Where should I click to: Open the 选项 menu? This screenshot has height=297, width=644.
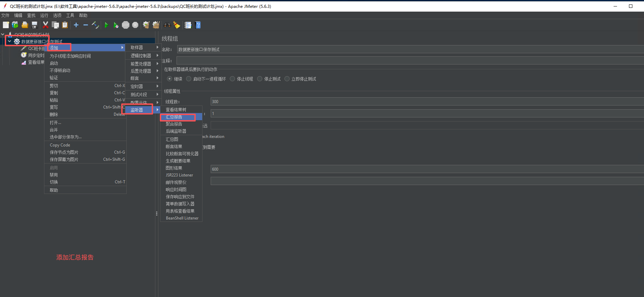[x=57, y=15]
